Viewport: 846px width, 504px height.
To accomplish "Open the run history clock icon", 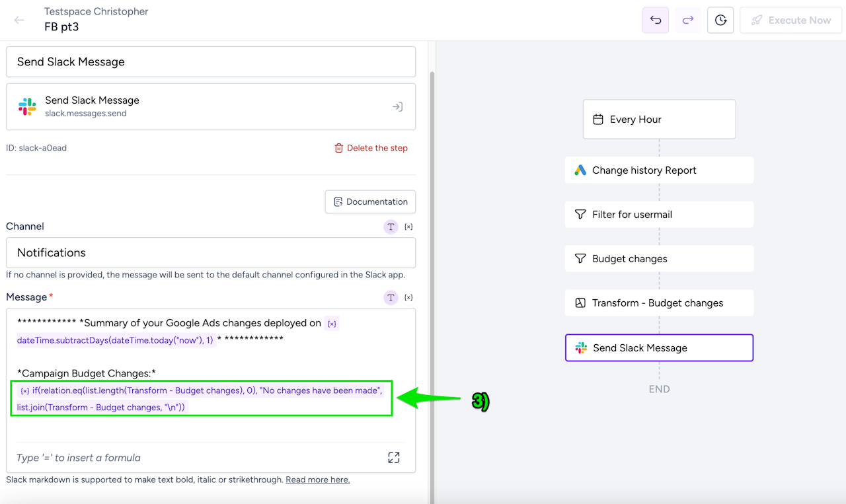I will tap(720, 20).
